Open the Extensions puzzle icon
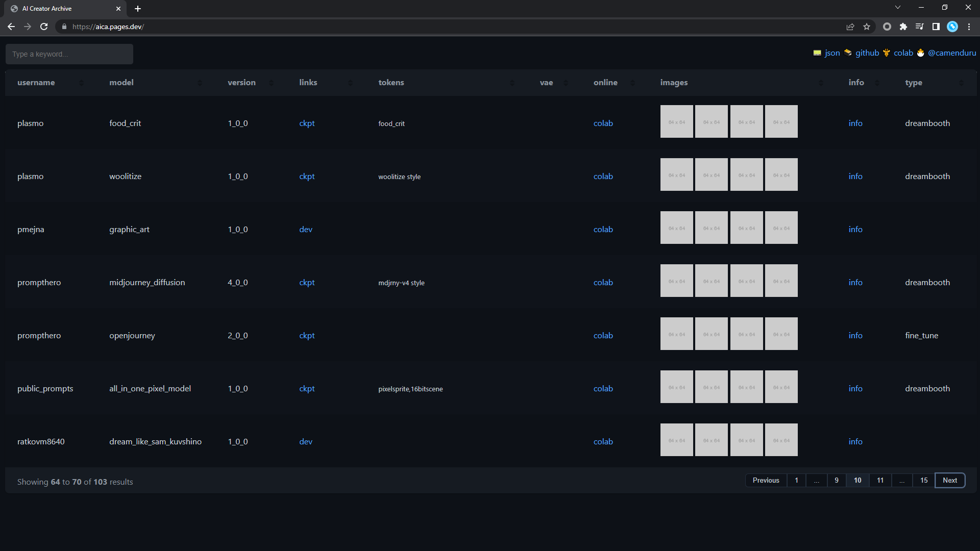The height and width of the screenshot is (551, 980). pyautogui.click(x=903, y=27)
